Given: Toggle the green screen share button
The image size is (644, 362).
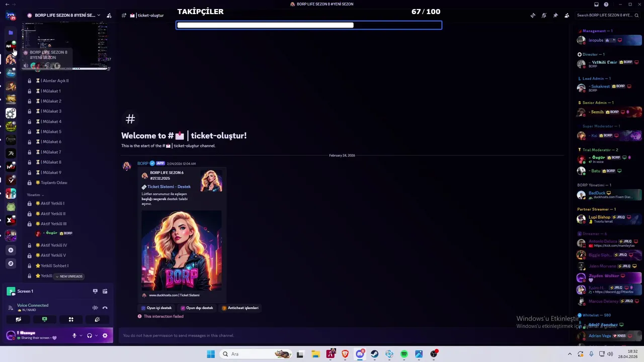Looking at the screenshot, I should (44, 319).
